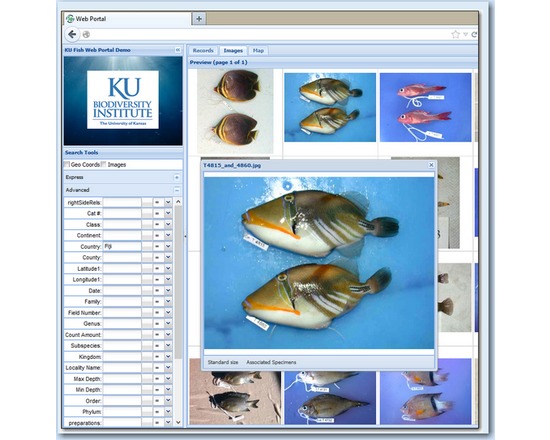Open bottom-middle grey fish thumbnail
This screenshot has width=550, height=440.
(330, 398)
